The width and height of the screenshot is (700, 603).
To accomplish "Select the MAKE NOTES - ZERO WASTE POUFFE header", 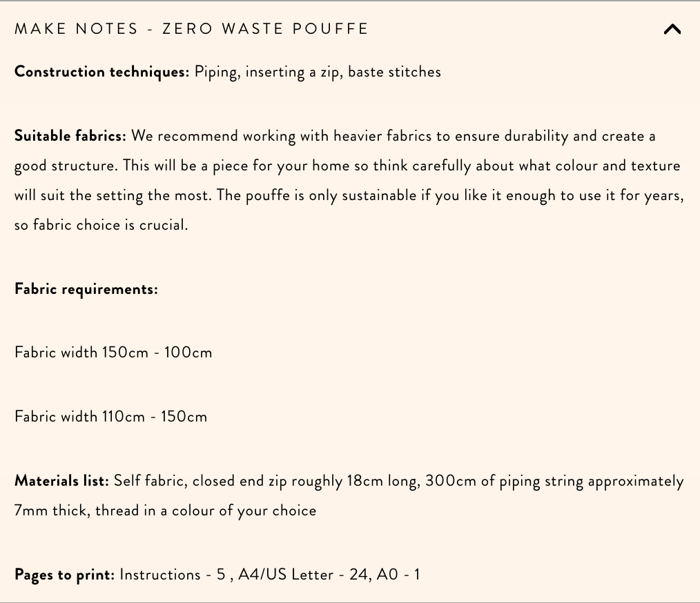I will (191, 29).
